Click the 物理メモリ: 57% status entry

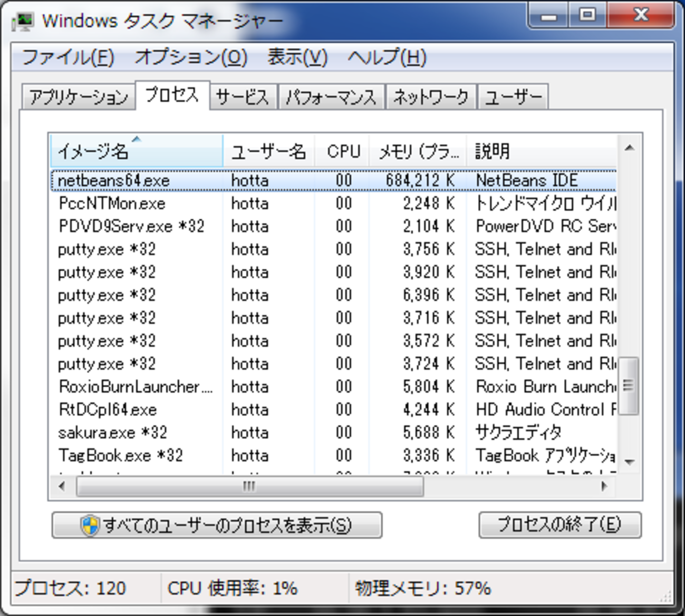click(x=423, y=588)
